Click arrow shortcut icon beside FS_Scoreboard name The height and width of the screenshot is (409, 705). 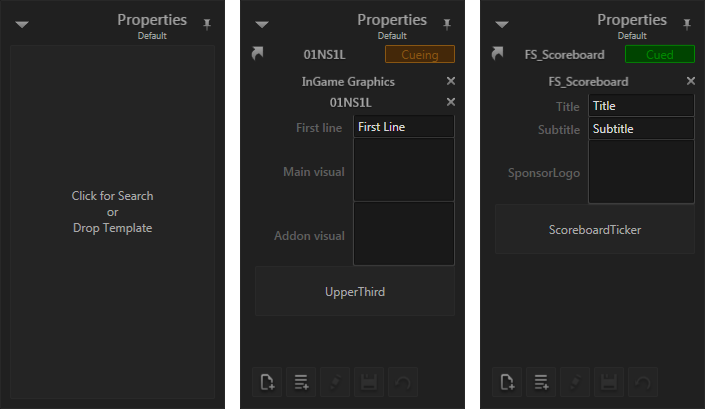pos(498,55)
